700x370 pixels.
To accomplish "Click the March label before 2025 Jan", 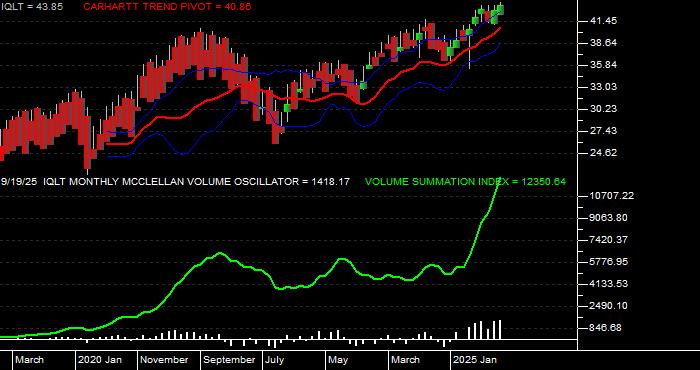I will [x=406, y=360].
